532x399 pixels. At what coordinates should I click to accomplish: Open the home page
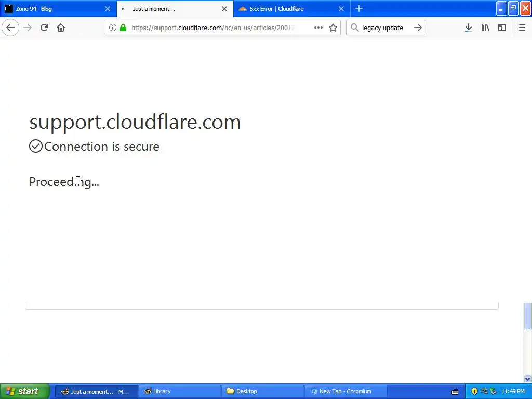61,28
